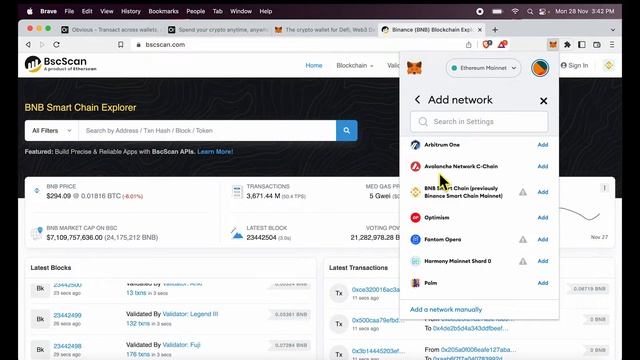Add Palm network
Image resolution: width=640 pixels, height=360 pixels.
click(542, 283)
